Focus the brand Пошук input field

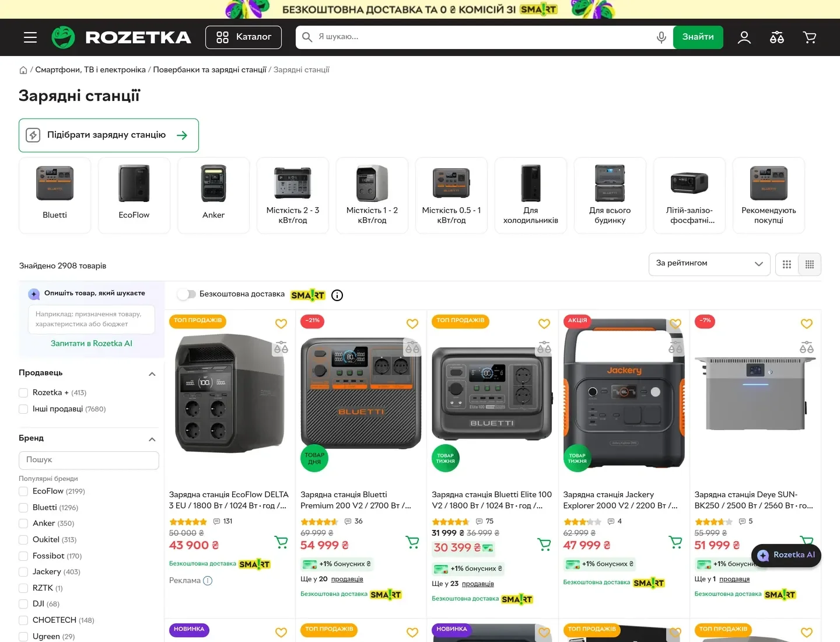click(89, 460)
